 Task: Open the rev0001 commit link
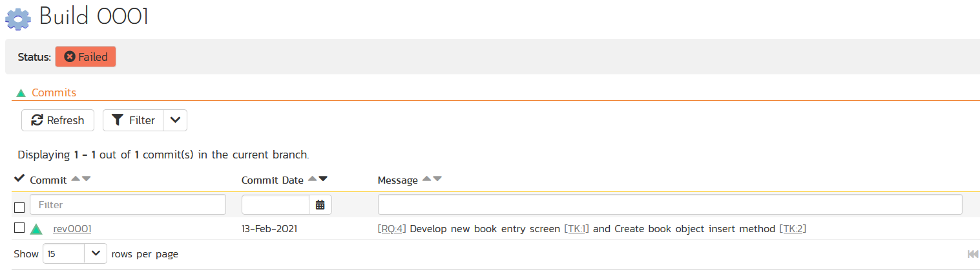click(72, 228)
